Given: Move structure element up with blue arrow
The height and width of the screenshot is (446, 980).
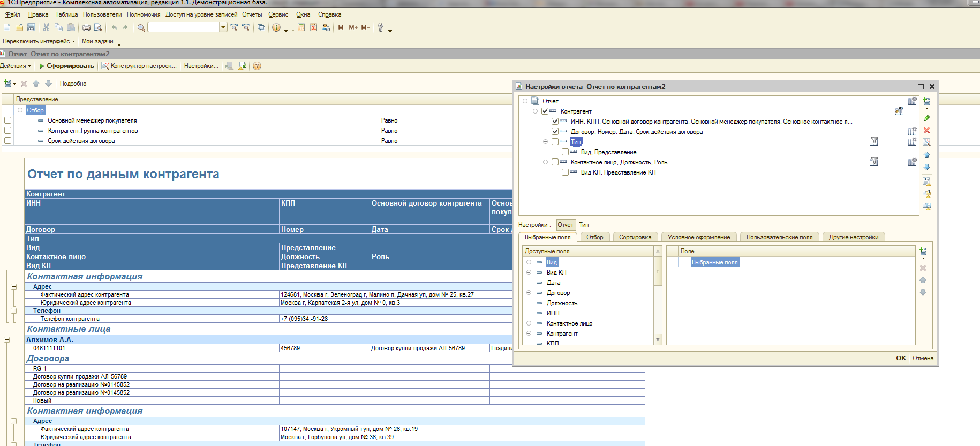Looking at the screenshot, I should click(x=926, y=155).
